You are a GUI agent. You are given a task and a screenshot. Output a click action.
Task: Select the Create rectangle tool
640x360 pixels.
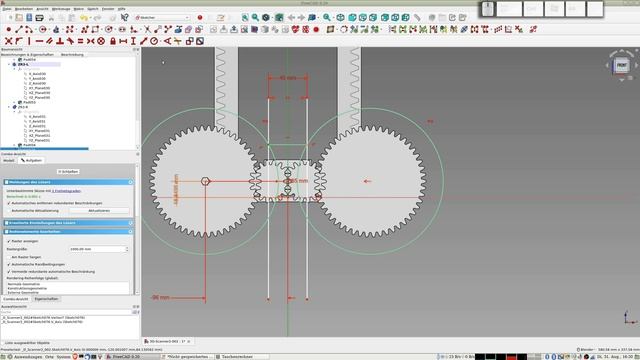(95, 29)
